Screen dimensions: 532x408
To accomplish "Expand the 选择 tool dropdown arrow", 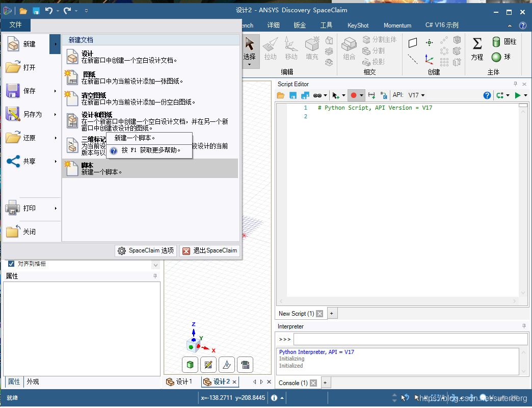I will [249, 64].
